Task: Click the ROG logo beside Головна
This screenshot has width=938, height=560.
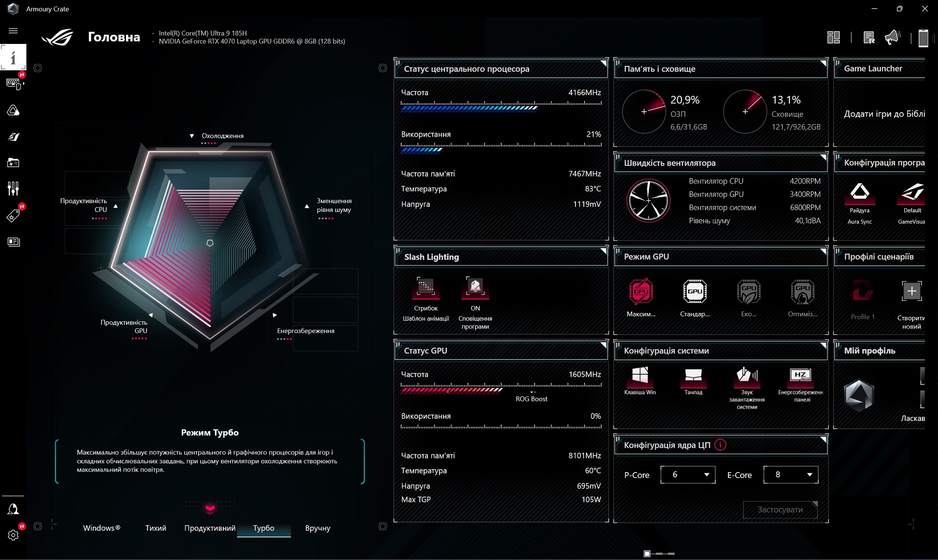Action: [x=58, y=37]
